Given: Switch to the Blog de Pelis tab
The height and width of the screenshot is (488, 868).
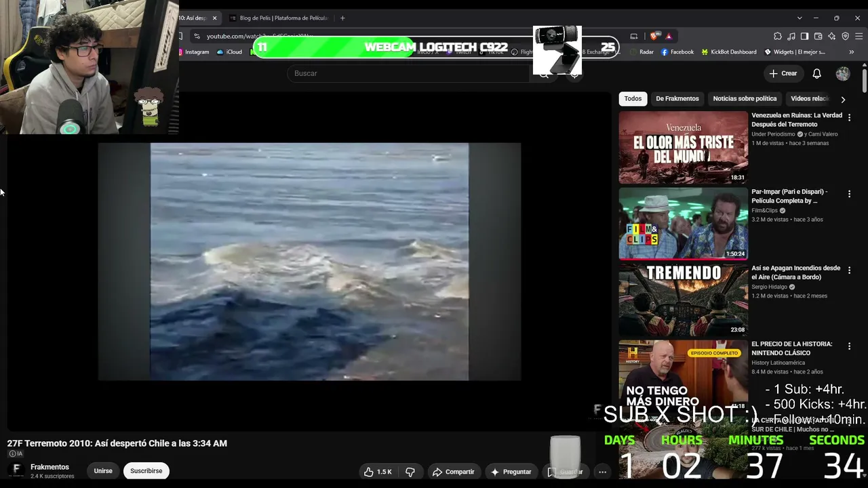Looking at the screenshot, I should 279,18.
